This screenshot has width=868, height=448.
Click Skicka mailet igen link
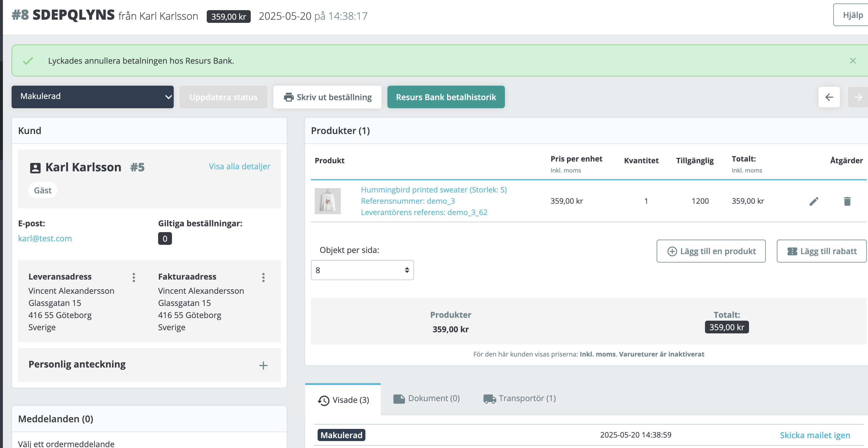click(815, 435)
